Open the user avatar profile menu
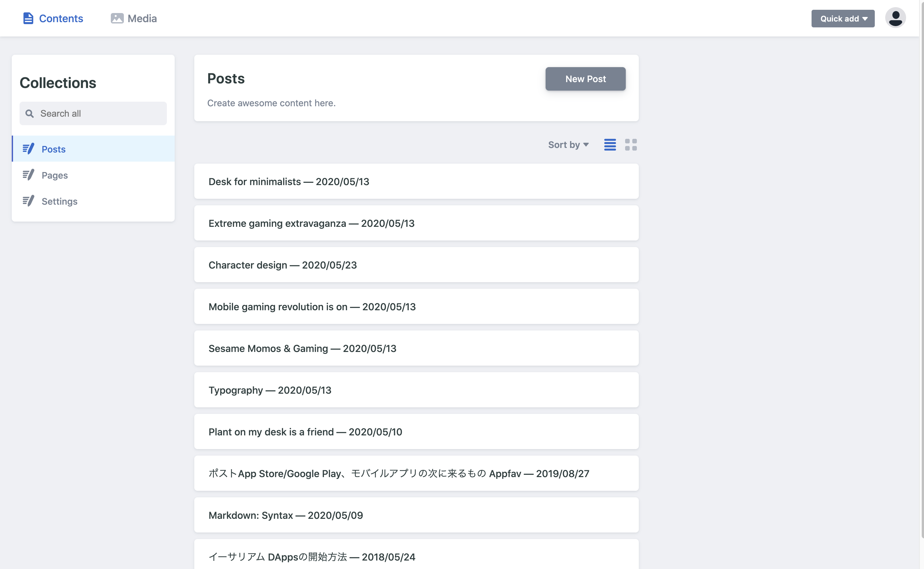This screenshot has width=924, height=569. pos(895,18)
